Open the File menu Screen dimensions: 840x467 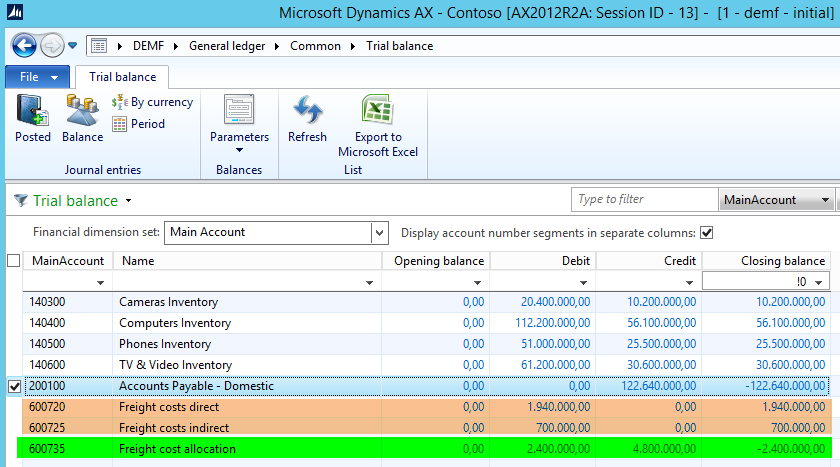(x=37, y=77)
